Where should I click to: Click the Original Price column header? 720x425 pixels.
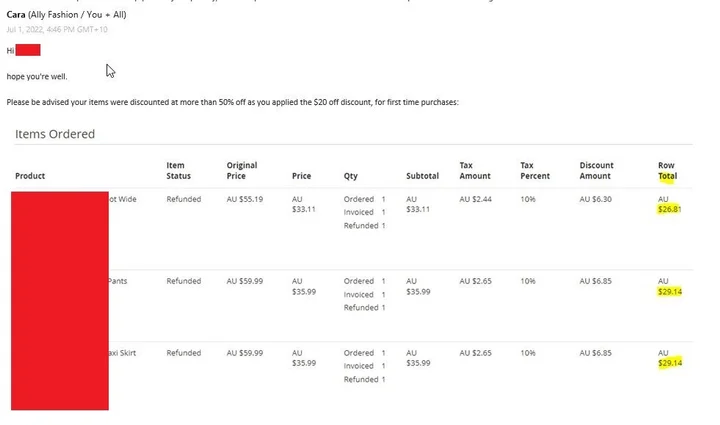pos(242,170)
